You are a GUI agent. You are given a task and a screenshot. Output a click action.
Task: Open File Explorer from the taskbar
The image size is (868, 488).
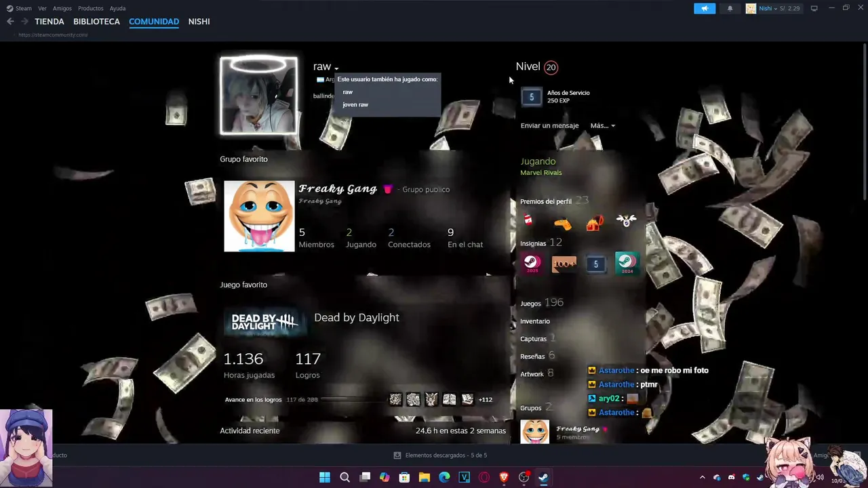pyautogui.click(x=425, y=477)
